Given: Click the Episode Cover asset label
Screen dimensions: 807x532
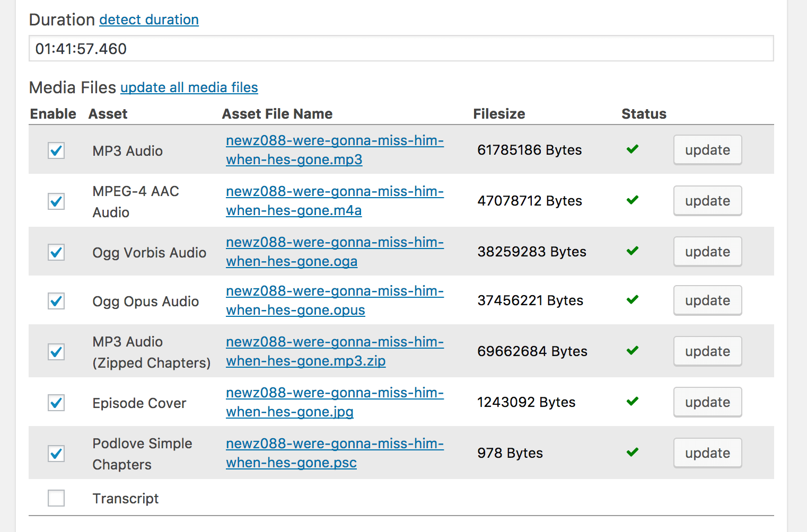Looking at the screenshot, I should [x=139, y=403].
